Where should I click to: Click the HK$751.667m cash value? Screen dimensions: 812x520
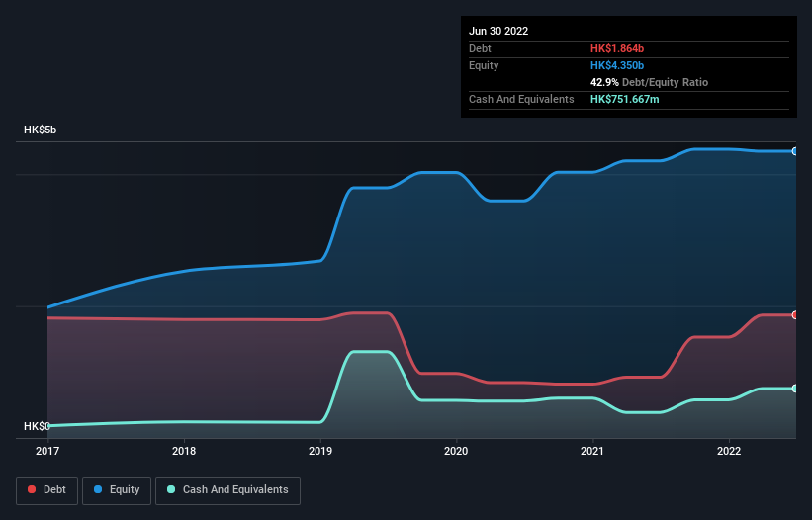click(x=624, y=99)
